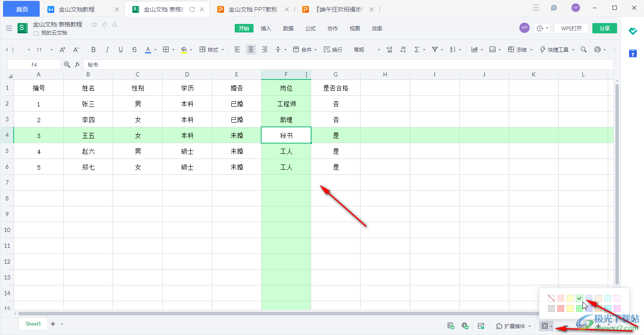The width and height of the screenshot is (644, 335).
Task: Choose the light pink highlight swatch in top row
Action: click(561, 298)
